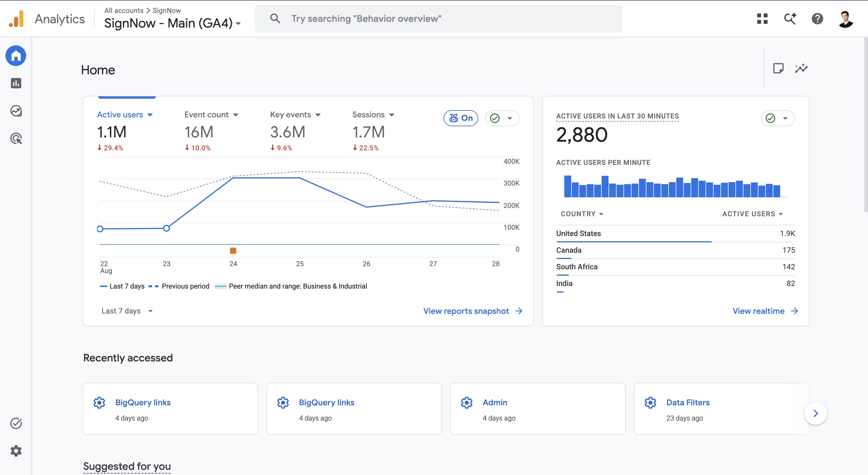Click the arrow beside View realtime
Screen dimensions: 868x475
[x=795, y=311]
